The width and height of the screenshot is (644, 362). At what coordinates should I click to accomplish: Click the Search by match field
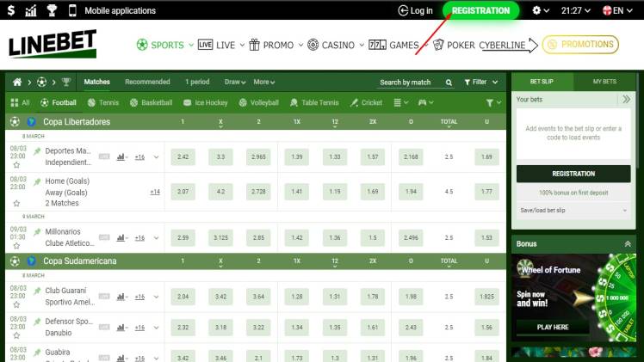click(411, 83)
